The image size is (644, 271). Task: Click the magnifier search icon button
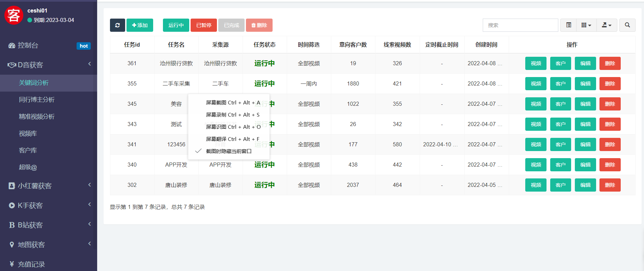[x=627, y=25]
